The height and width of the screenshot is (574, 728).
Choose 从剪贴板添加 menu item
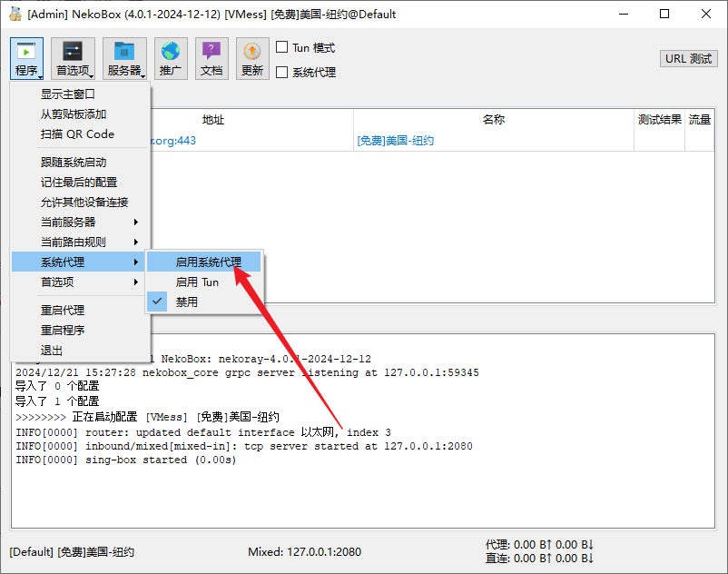coord(80,114)
